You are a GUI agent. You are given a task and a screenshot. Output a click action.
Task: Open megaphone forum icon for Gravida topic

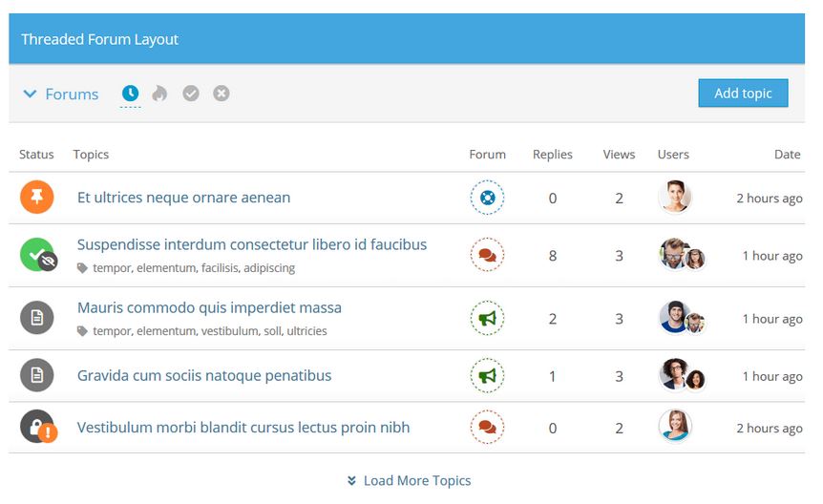tap(487, 375)
